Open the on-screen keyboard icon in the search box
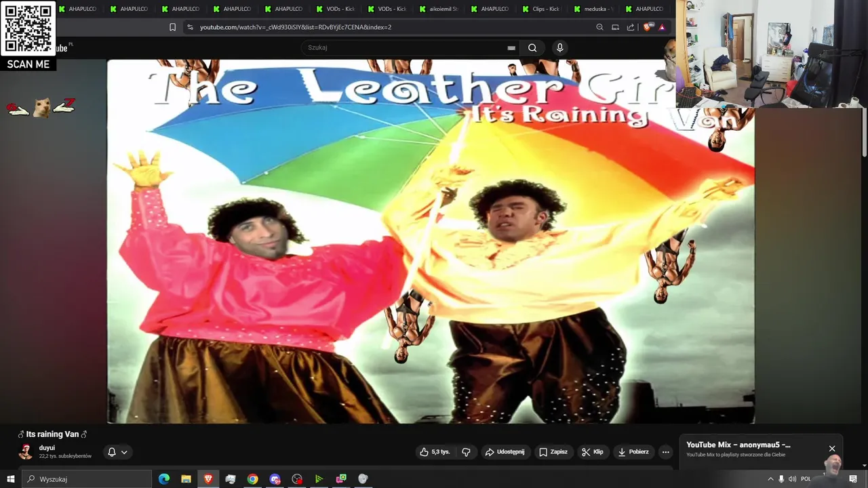 [x=511, y=47]
